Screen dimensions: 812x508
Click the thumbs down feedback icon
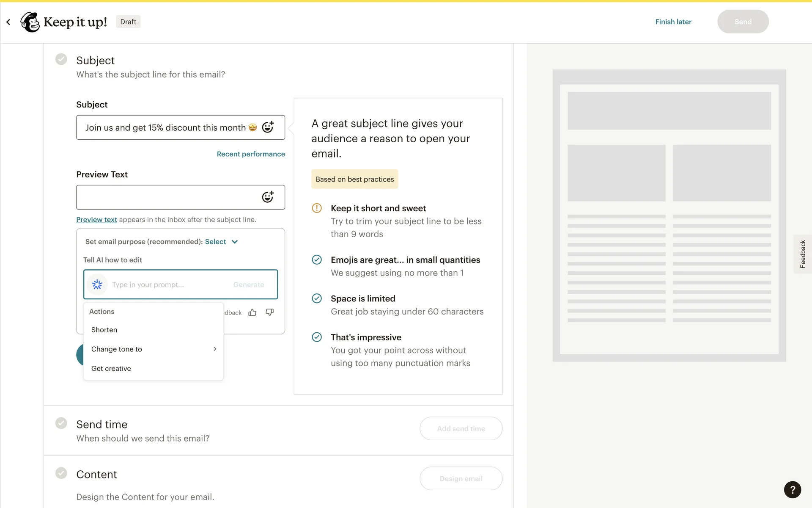click(x=269, y=312)
